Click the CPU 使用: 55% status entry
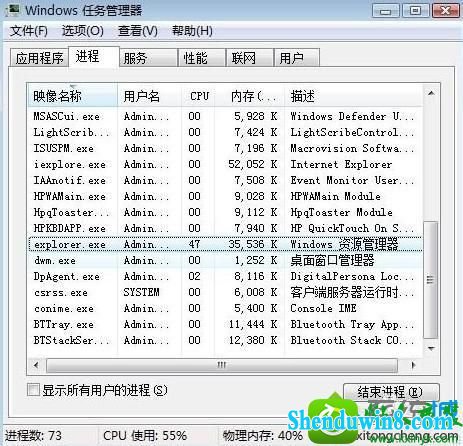 coord(145,436)
